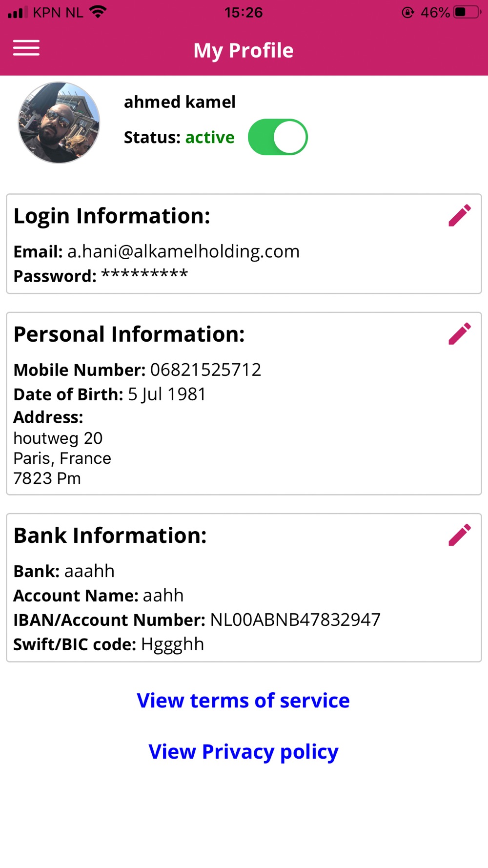Tap the IBAN account number value
Viewport: 488px width, 868px height.
click(295, 620)
